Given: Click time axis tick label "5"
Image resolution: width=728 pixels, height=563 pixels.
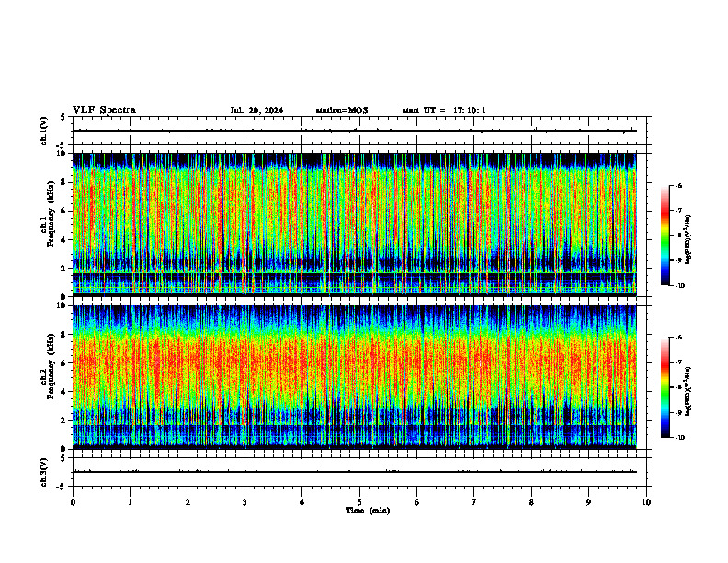Looking at the screenshot, I should tap(359, 502).
